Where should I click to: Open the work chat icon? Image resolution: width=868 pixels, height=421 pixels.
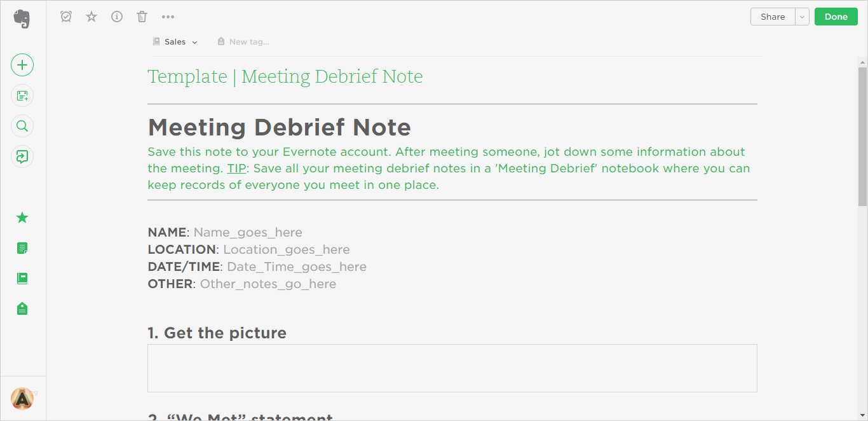coord(22,156)
